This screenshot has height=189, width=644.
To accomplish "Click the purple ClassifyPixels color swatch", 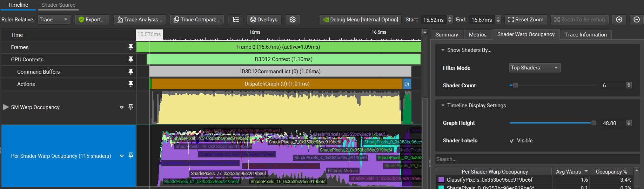I will (441, 180).
